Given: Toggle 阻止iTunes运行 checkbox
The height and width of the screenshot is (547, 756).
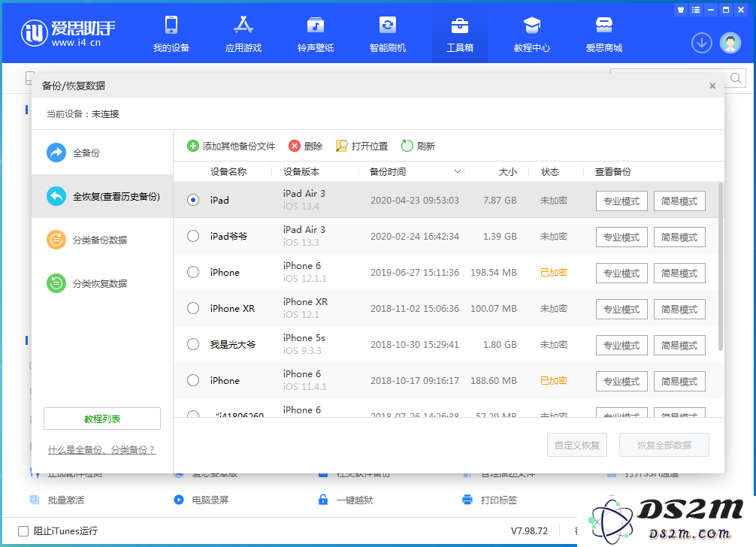Looking at the screenshot, I should coord(23,531).
